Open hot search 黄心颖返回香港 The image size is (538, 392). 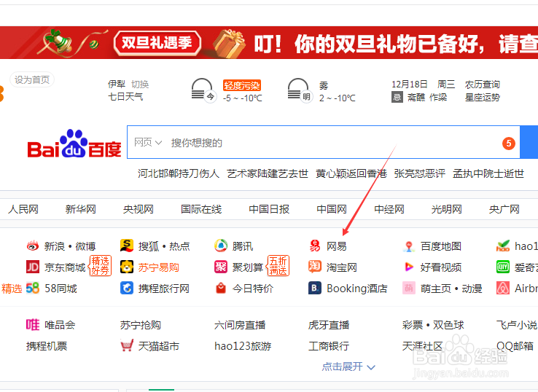click(351, 173)
